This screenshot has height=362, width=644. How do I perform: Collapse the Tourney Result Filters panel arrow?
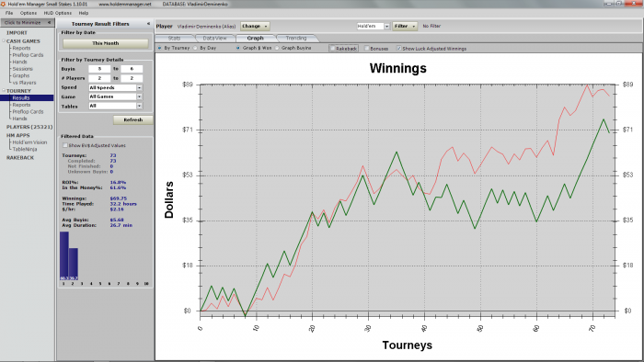click(148, 24)
